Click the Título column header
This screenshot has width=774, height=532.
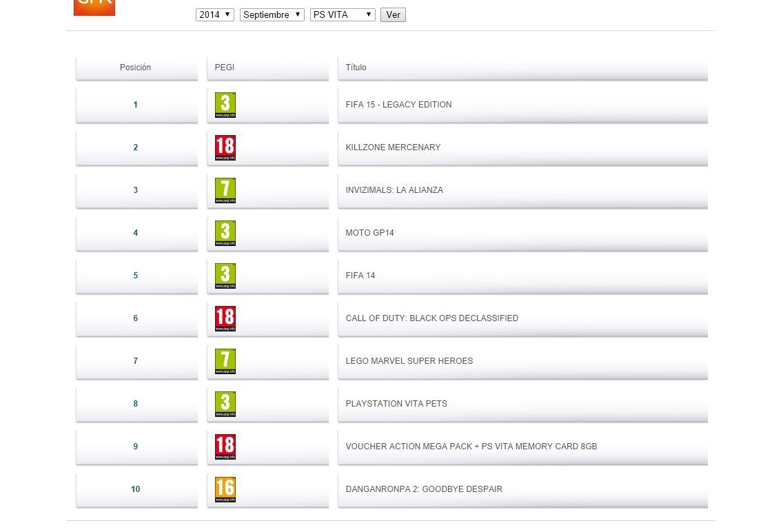356,68
